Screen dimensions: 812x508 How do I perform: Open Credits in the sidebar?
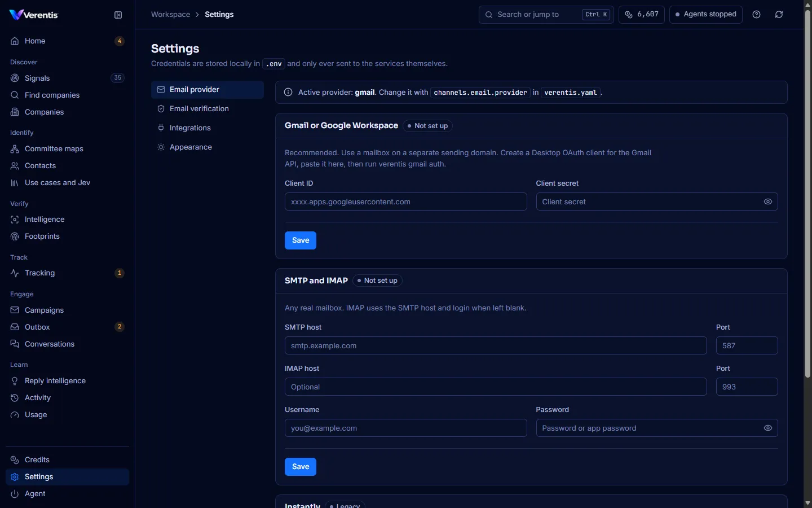click(x=68, y=459)
